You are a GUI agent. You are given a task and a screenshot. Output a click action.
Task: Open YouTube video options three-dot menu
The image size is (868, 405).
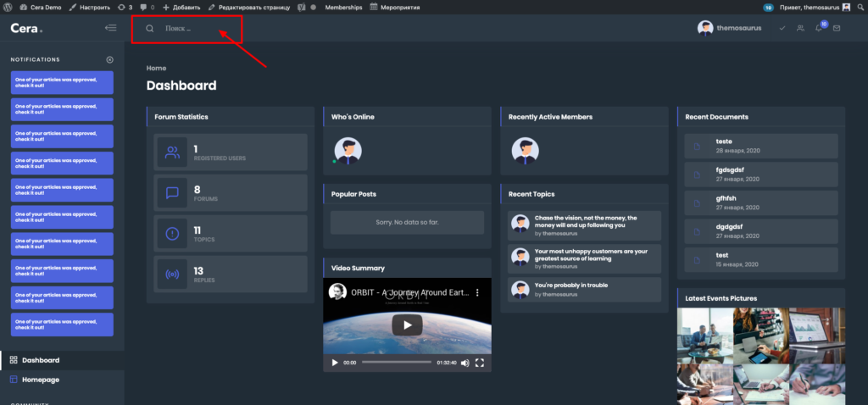(478, 292)
